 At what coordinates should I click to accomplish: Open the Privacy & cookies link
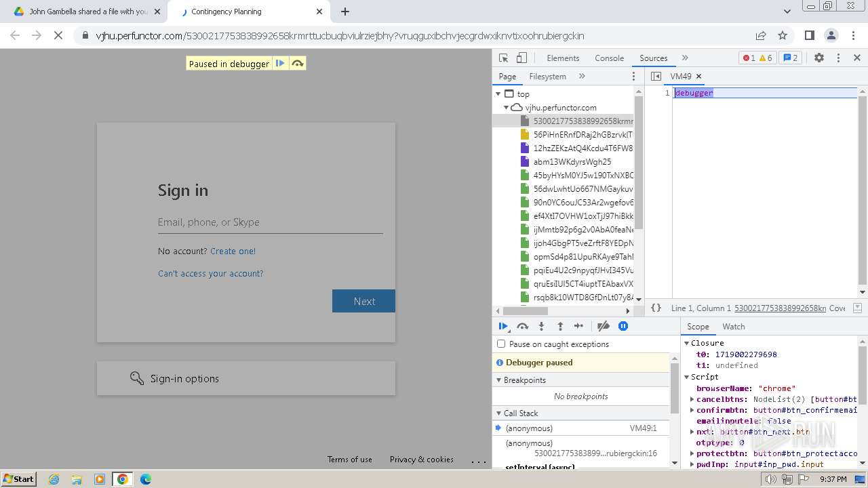(421, 460)
